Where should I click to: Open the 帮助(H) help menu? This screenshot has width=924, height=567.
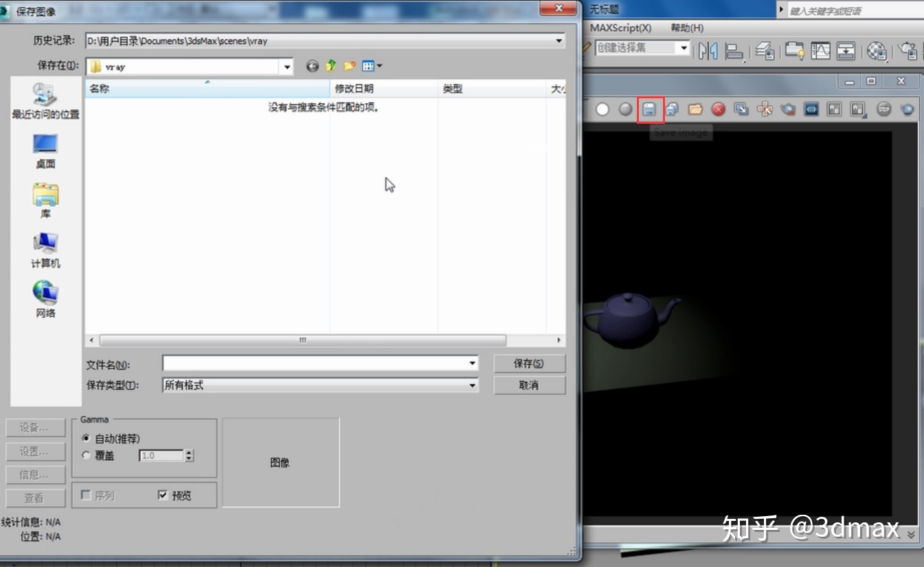686,28
